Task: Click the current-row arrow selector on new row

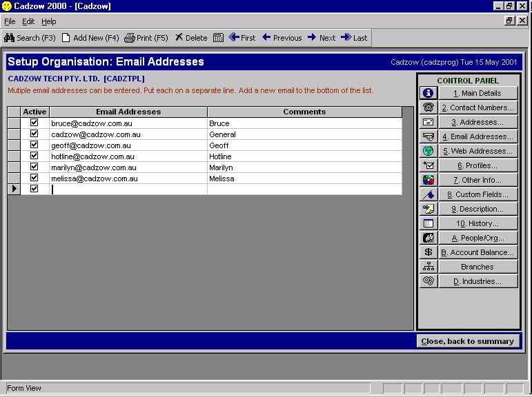Action: [14, 189]
